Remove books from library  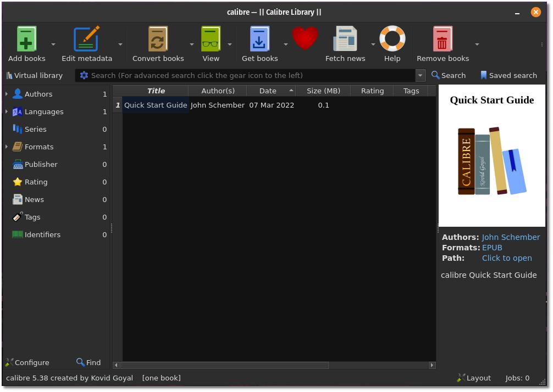click(443, 38)
